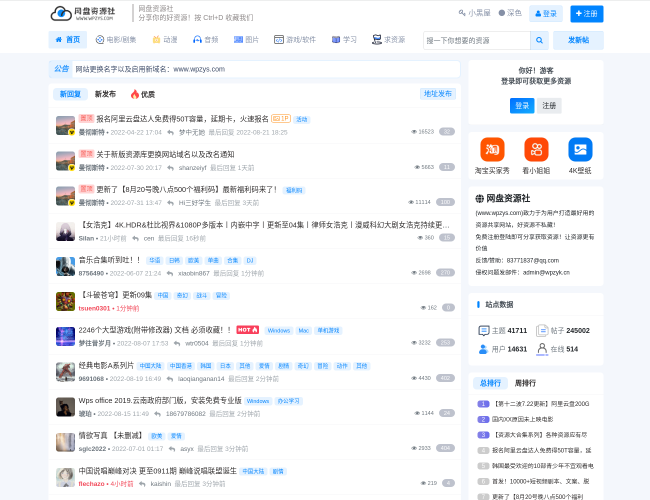Click the 活动 tag on the pinned post

click(301, 119)
